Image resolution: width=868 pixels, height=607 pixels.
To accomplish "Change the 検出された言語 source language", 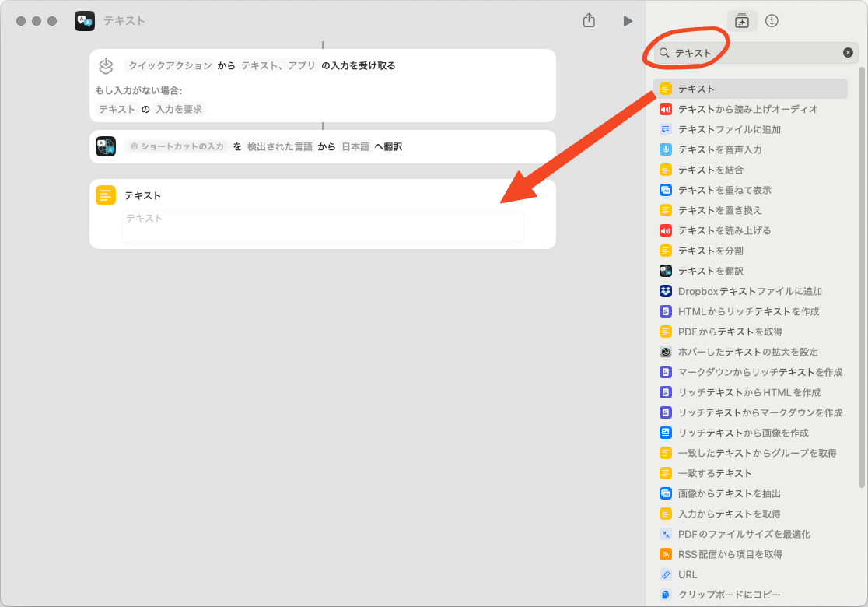I will click(279, 146).
